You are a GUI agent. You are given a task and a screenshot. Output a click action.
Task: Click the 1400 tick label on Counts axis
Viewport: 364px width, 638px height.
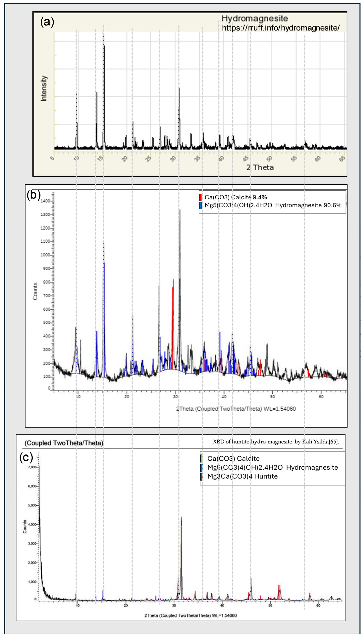(45, 201)
